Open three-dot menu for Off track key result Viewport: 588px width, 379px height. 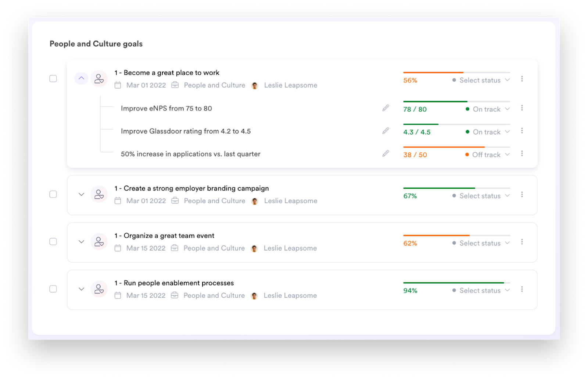pyautogui.click(x=522, y=153)
